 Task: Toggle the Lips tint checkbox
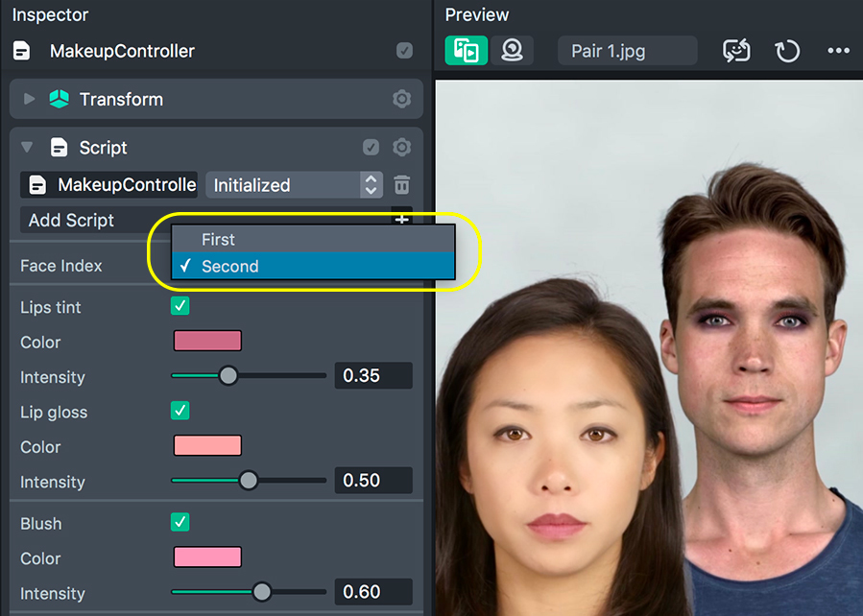coord(180,307)
